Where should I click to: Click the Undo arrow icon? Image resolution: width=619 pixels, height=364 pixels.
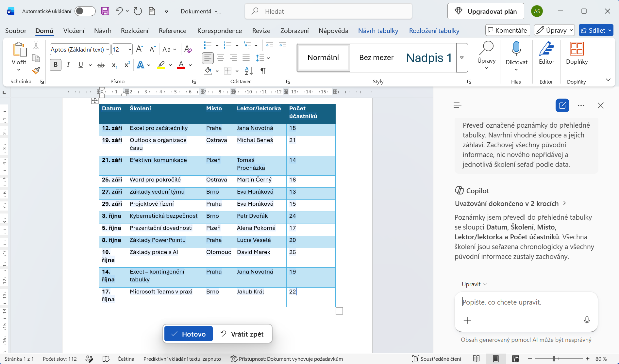pos(119,11)
